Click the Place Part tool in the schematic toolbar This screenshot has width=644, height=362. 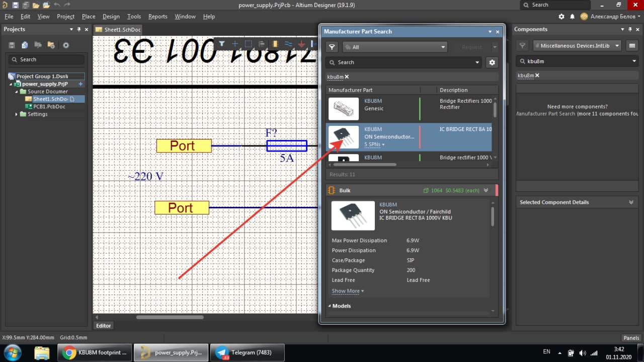point(275,44)
